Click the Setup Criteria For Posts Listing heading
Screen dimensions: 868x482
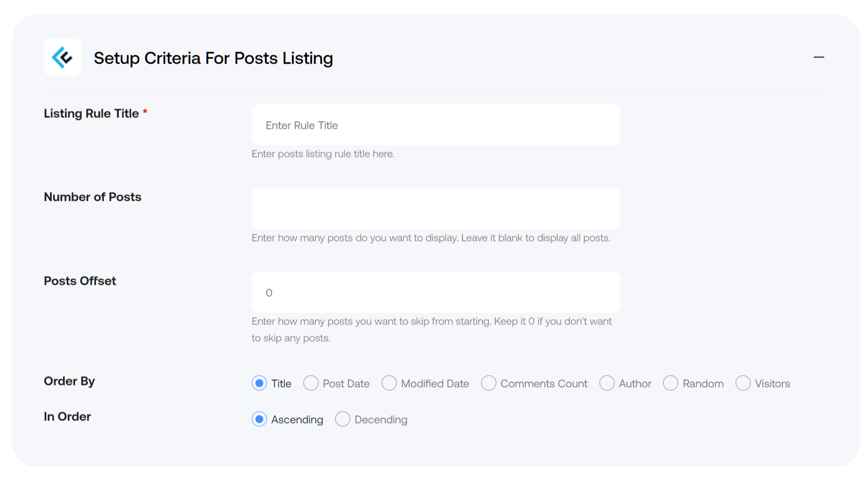point(213,58)
